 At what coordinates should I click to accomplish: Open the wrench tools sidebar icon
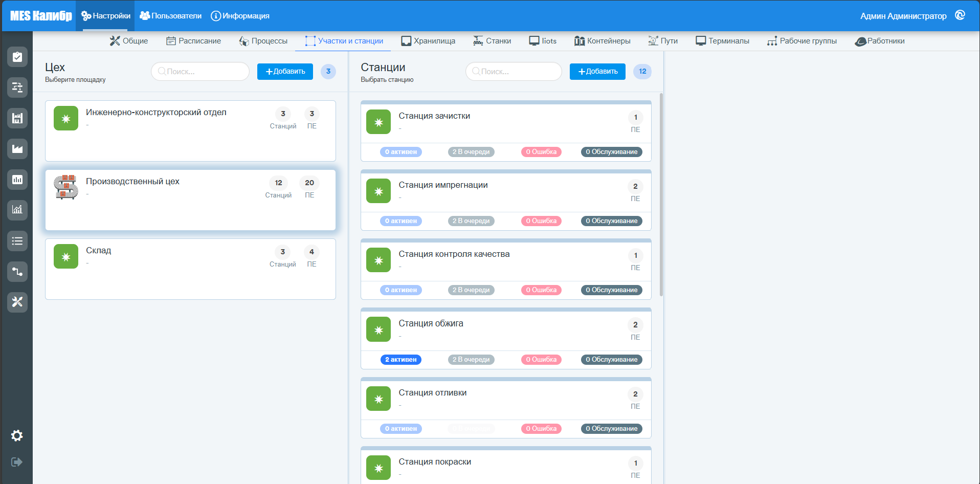click(x=17, y=302)
